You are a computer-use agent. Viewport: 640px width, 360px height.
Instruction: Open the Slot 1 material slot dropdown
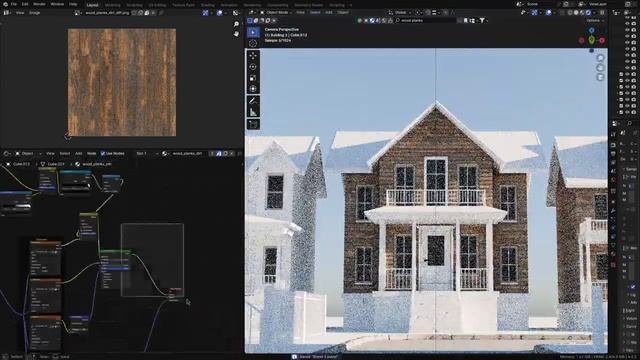147,153
